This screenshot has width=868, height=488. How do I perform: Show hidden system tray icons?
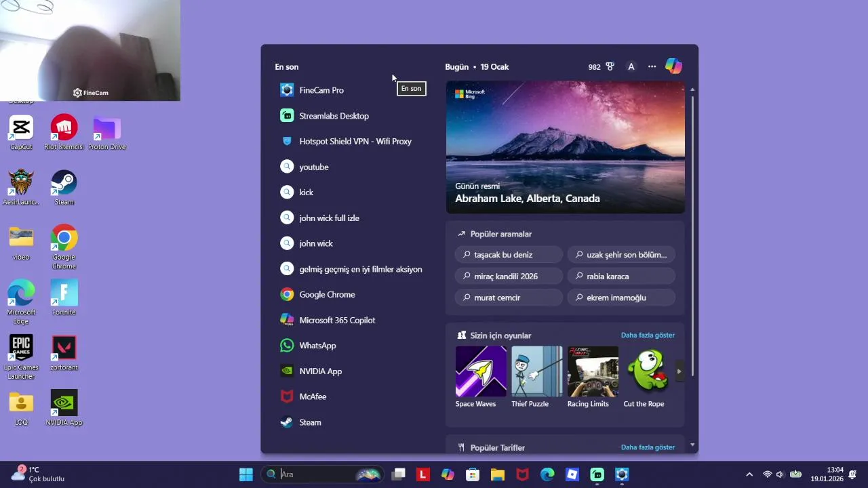[749, 474]
